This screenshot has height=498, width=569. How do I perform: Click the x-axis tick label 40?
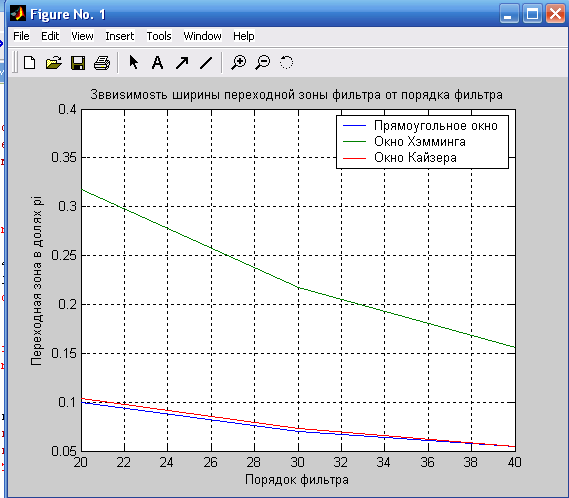coord(515,462)
